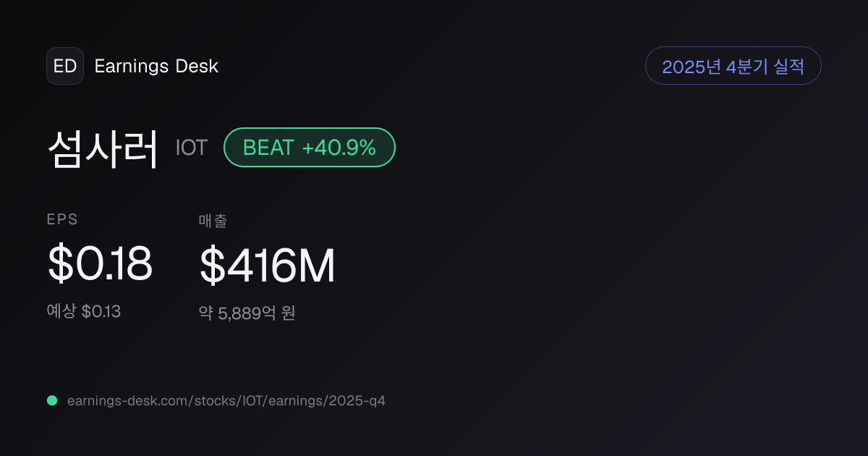Open the earnings-desk.com stocks URL link
The width and height of the screenshot is (868, 456).
[226, 400]
